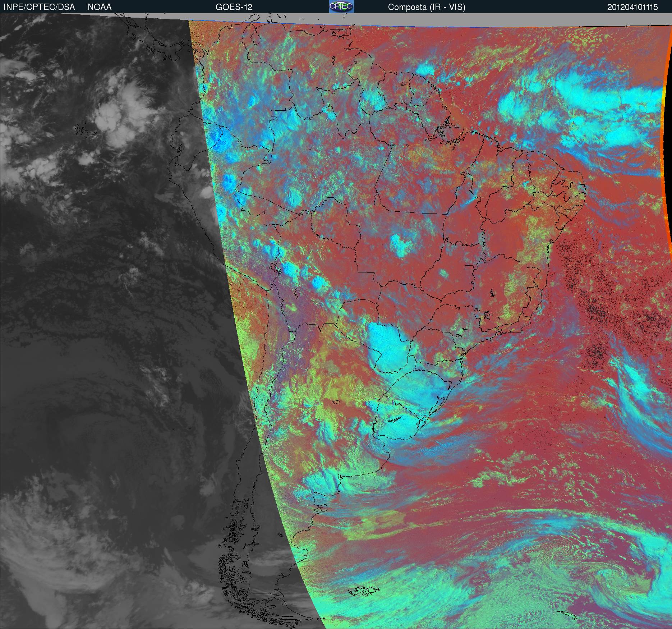This screenshot has height=629, width=672.
Task: Click the '201204101115' timestamp
Action: [x=632, y=7]
